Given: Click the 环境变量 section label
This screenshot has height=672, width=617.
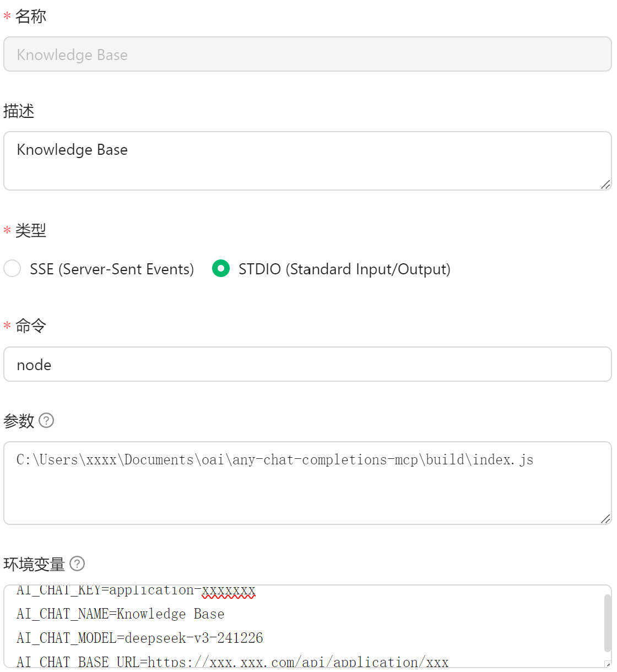Looking at the screenshot, I should pyautogui.click(x=34, y=564).
